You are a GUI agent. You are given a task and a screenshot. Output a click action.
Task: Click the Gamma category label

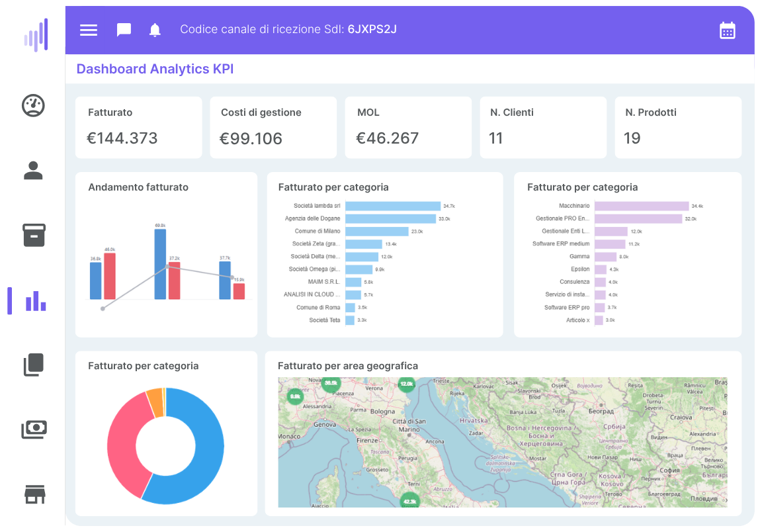point(579,256)
